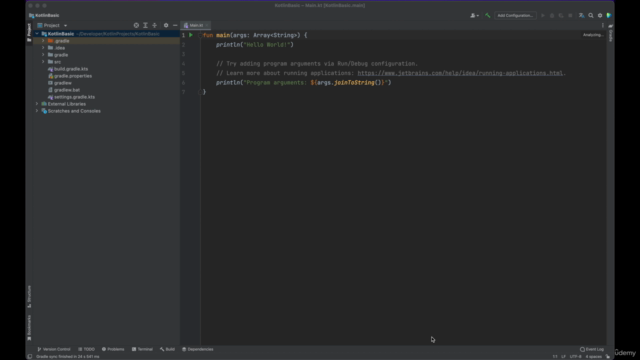640x360 pixels.
Task: Click the fold marker on line 1
Action: click(x=200, y=35)
